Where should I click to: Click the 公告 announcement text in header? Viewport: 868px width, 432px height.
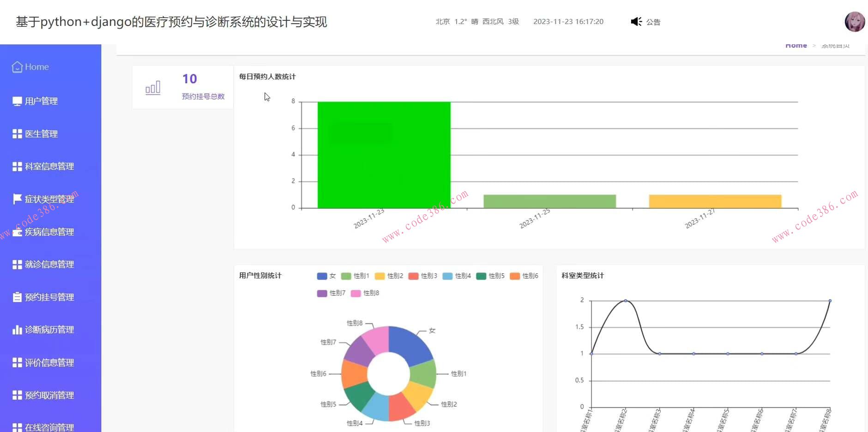click(x=653, y=22)
